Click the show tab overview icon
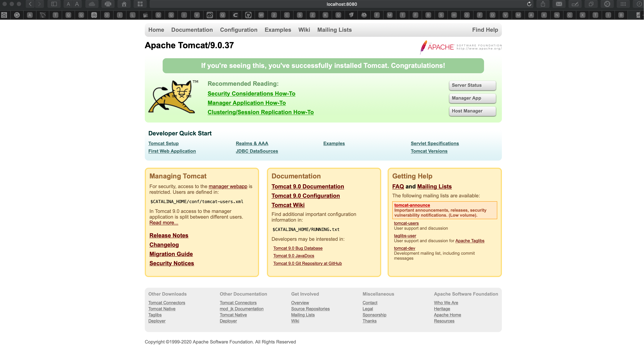Viewport: 644px width, 354px height. [x=591, y=4]
